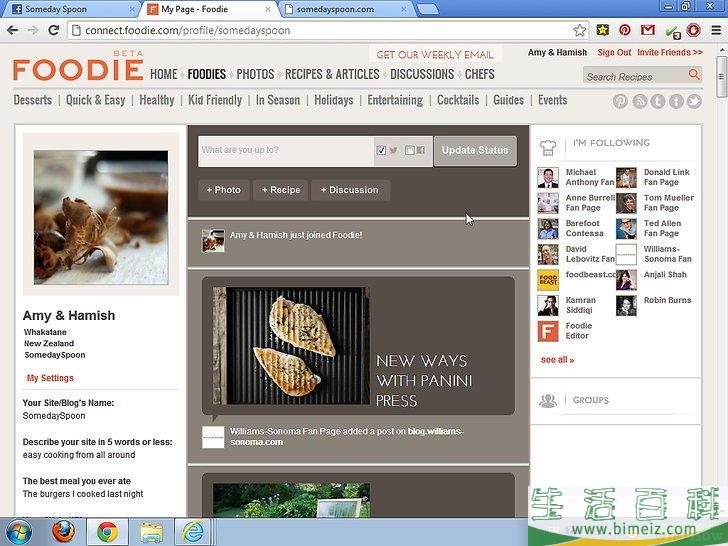Viewport: 728px width, 546px height.
Task: Click the page vertical scrollbar thumb
Action: (722, 77)
